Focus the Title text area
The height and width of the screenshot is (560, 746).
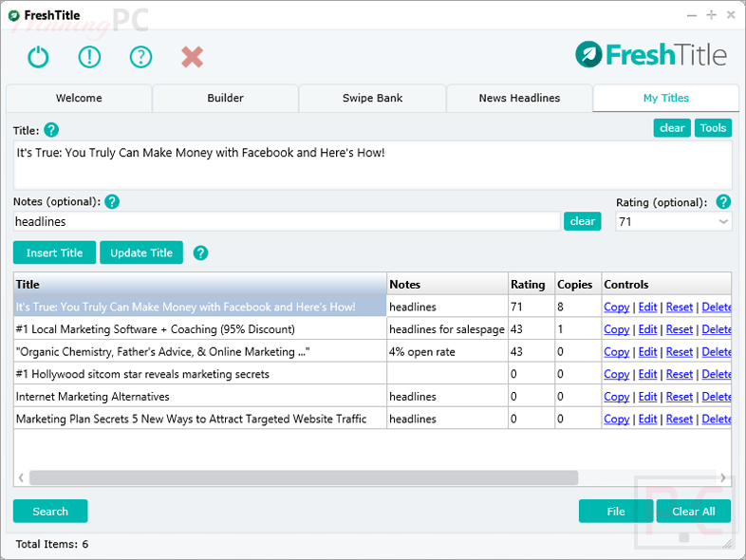coord(372,165)
